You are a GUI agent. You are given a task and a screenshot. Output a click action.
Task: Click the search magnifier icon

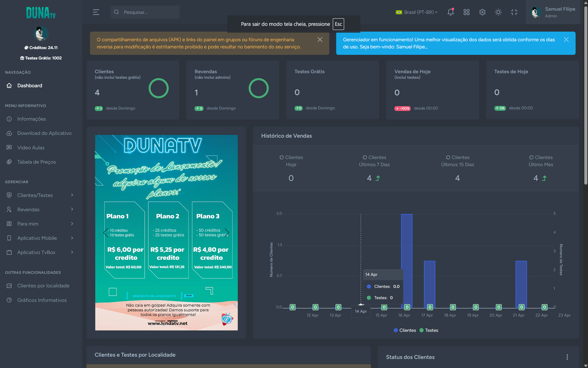point(116,12)
